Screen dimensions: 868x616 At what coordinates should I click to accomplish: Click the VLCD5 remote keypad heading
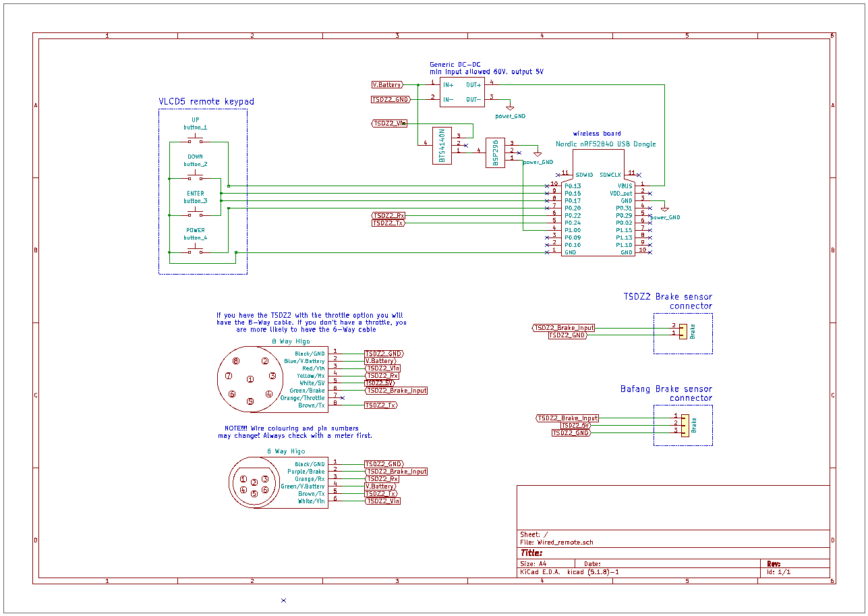(x=206, y=102)
